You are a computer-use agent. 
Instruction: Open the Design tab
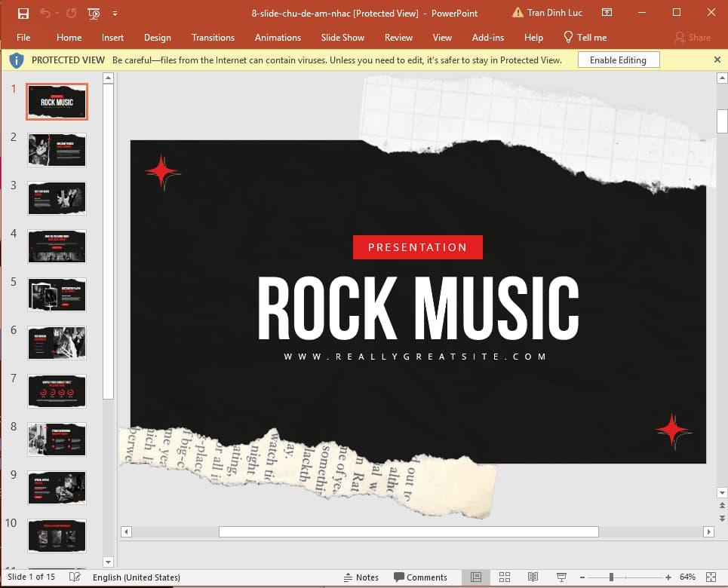point(157,38)
